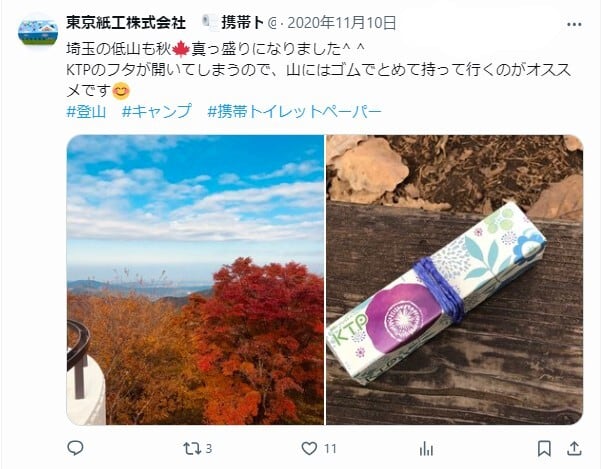Image resolution: width=602 pixels, height=469 pixels.
Task: Click the share upload icon
Action: [x=574, y=448]
